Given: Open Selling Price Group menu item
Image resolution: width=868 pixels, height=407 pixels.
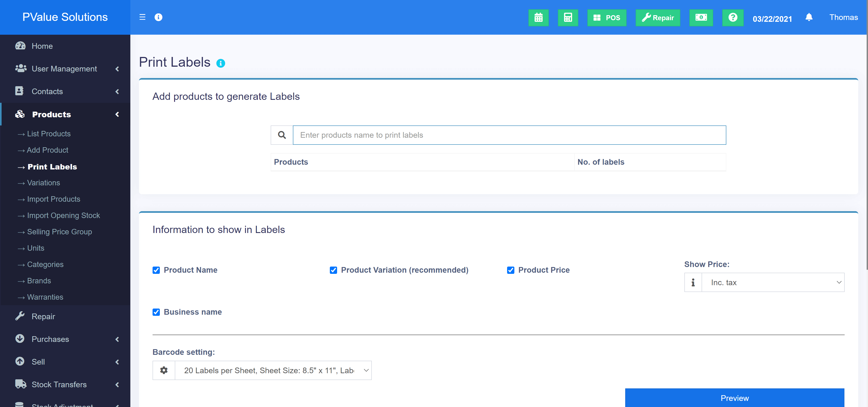Looking at the screenshot, I should [x=59, y=232].
